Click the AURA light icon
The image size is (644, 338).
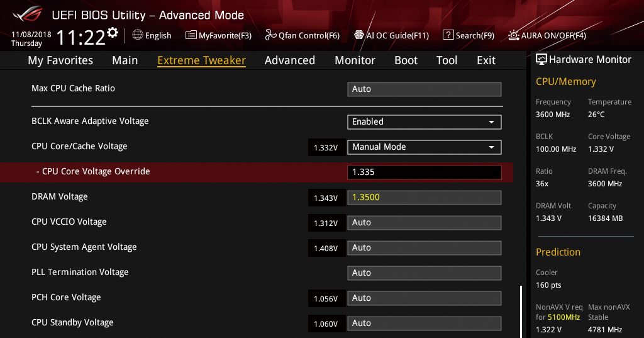point(514,35)
